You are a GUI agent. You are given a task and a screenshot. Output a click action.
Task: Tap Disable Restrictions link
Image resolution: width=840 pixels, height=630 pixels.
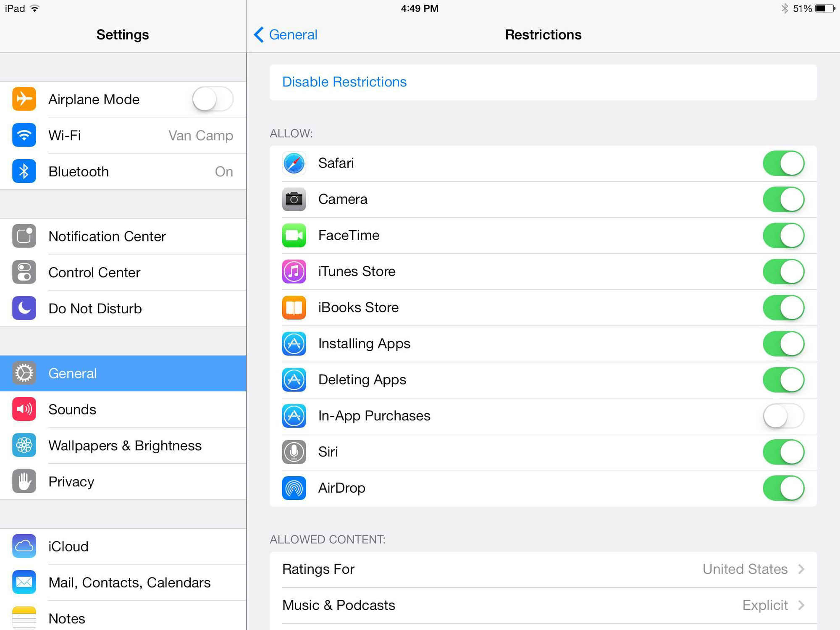344,82
